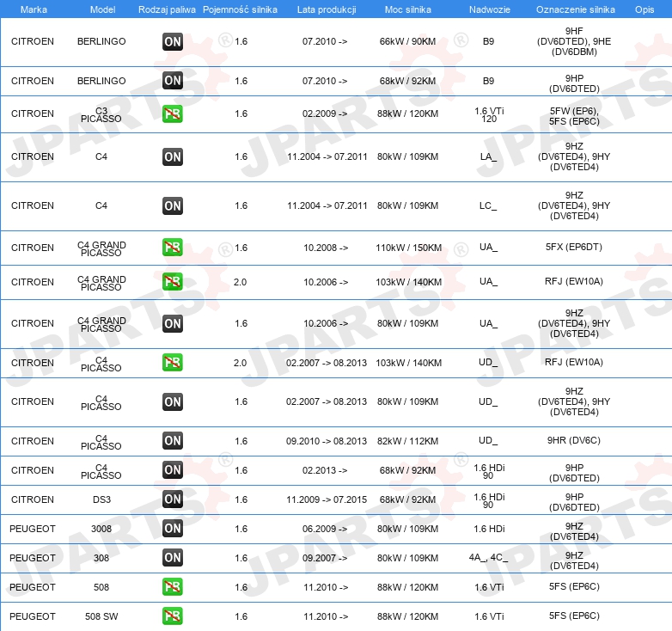Click RFJ (EW10A) in the C4 Grand Picasso row
Viewport: 672px width, 631px height.
tap(574, 281)
